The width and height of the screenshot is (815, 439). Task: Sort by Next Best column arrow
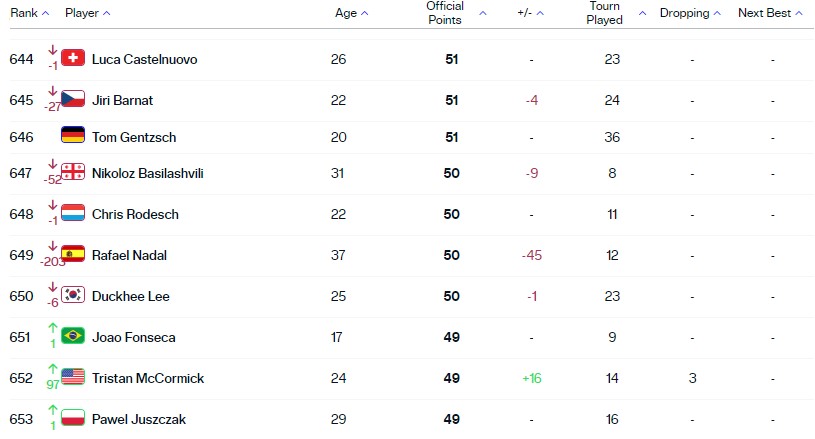799,13
